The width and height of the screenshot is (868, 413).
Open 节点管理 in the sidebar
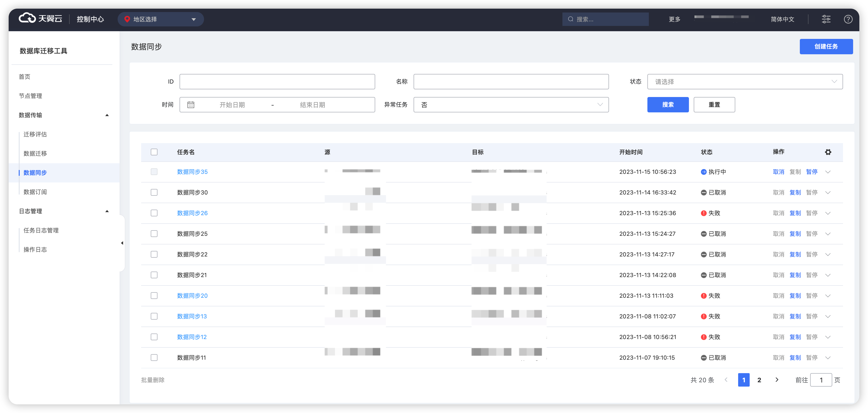click(30, 96)
